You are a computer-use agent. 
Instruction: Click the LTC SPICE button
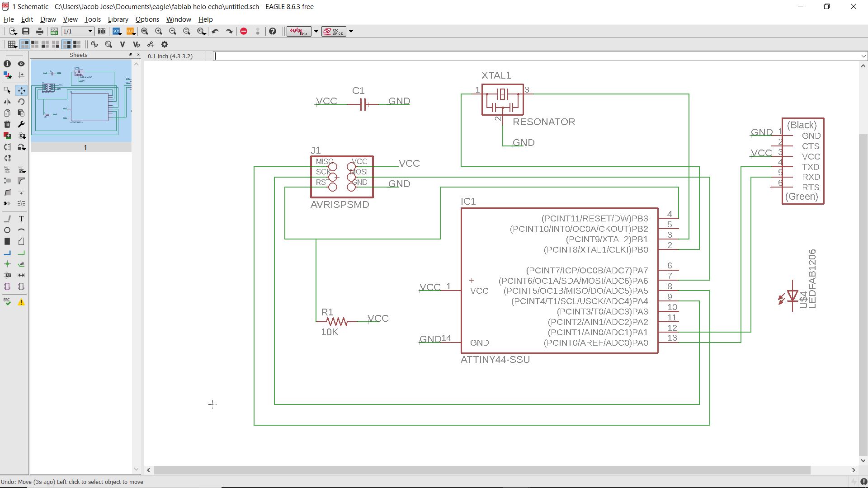click(334, 31)
